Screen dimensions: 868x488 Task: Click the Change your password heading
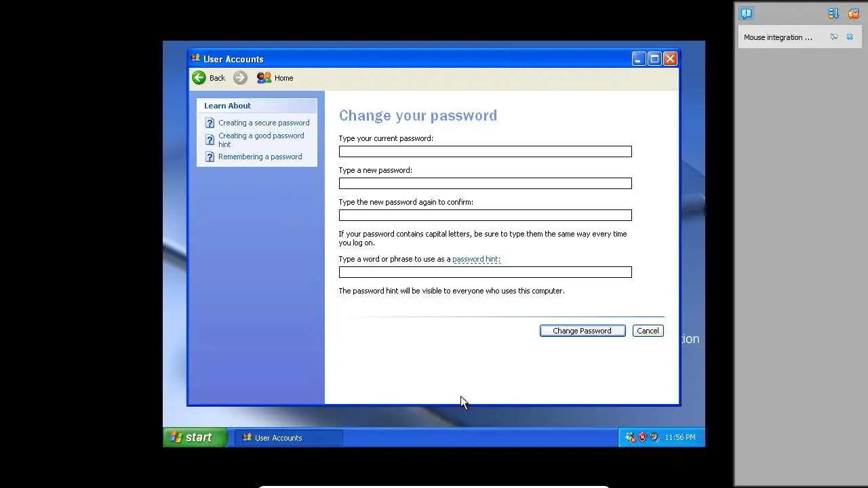418,115
